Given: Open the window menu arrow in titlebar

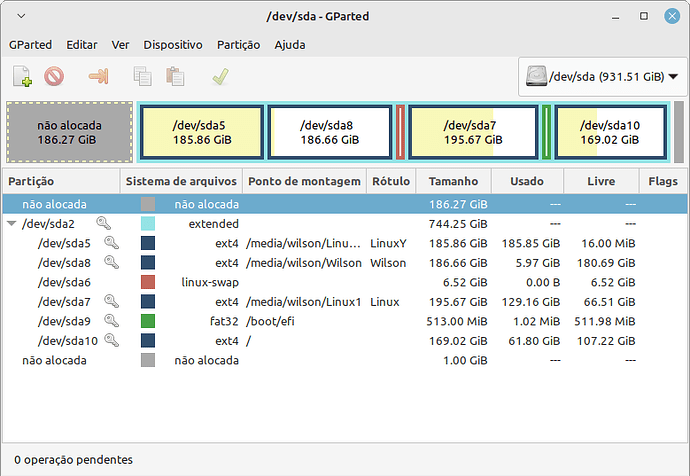Looking at the screenshot, I should point(22,17).
